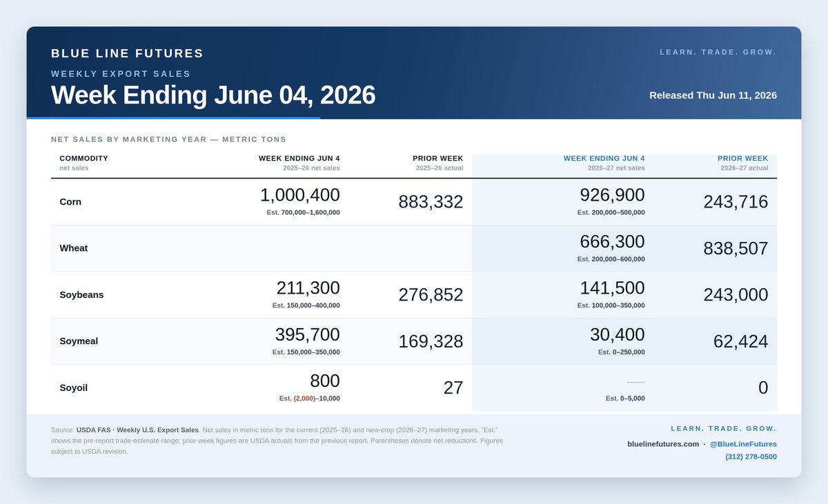The image size is (828, 504).
Task: Click the footer LEARN. TRADE. GROW. tagline
Action: point(724,428)
